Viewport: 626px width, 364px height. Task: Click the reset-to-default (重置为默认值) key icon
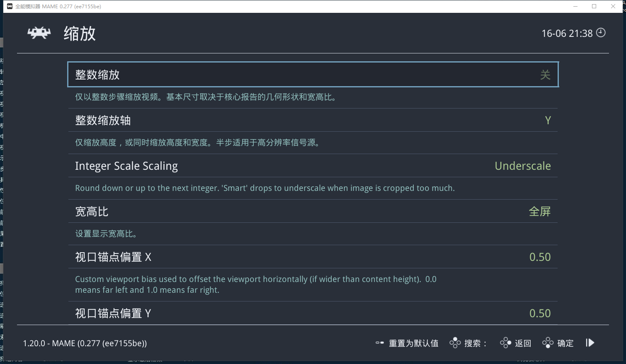(380, 343)
